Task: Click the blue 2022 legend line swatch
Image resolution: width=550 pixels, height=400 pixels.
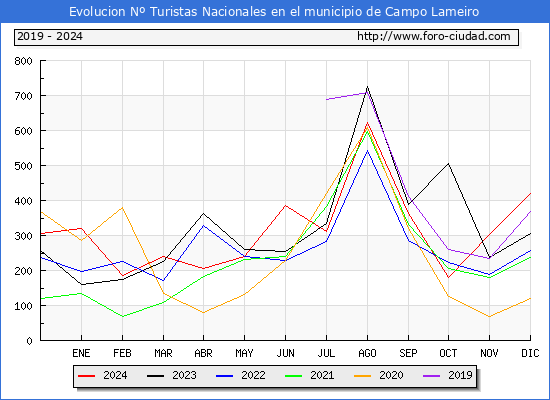Action: [x=224, y=376]
